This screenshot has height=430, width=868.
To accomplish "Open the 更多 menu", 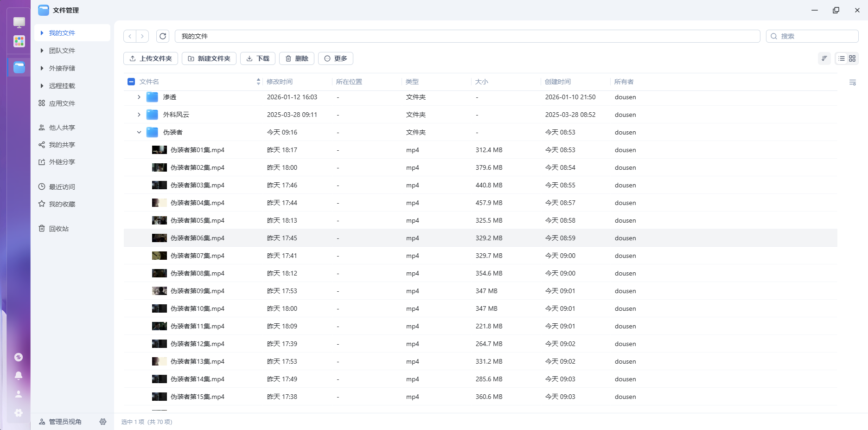I will click(x=335, y=58).
